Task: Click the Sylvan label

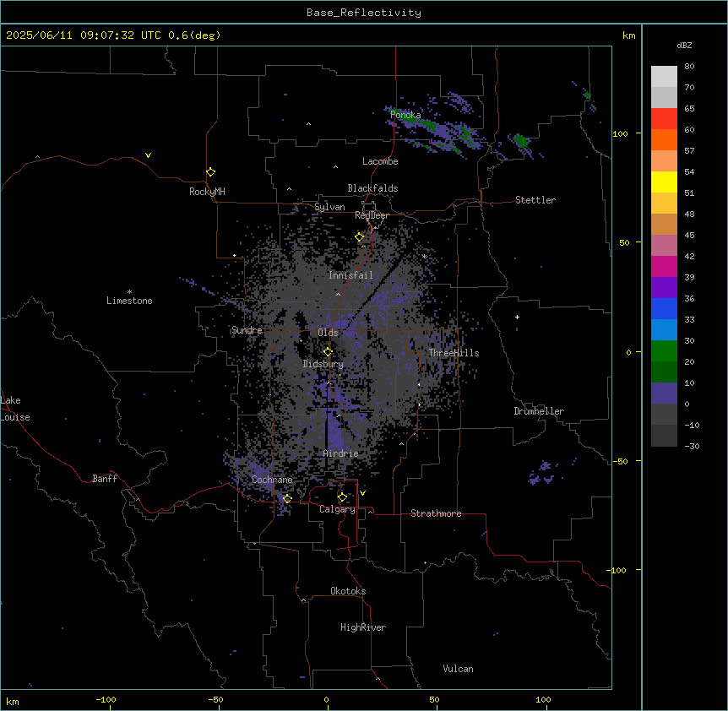Action: [329, 207]
